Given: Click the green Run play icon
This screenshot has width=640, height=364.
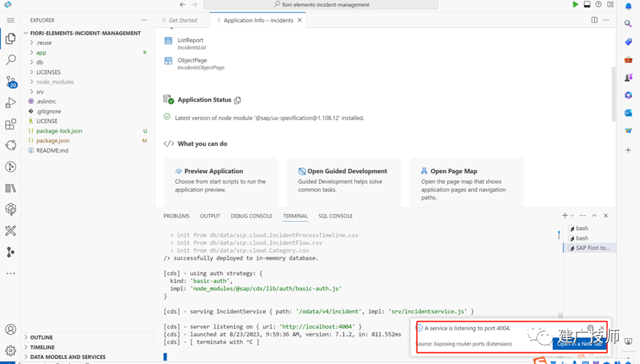Looking at the screenshot, I should (x=576, y=4).
